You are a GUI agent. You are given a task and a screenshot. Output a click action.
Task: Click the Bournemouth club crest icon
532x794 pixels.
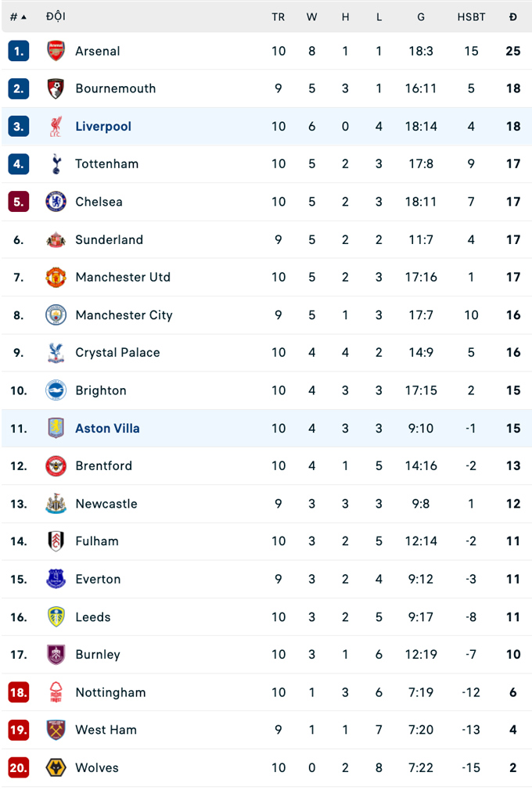pyautogui.click(x=56, y=88)
